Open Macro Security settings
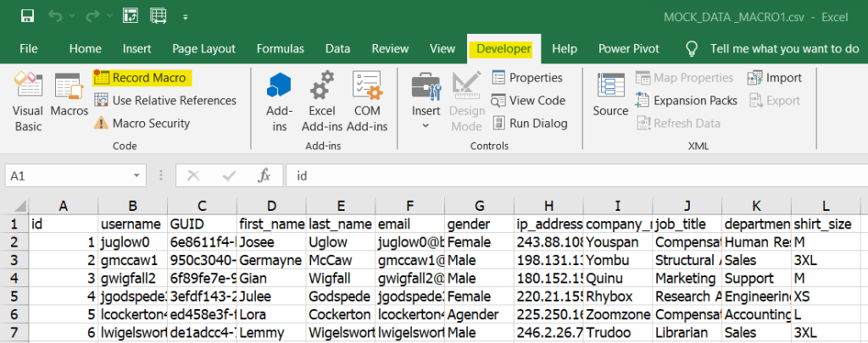This screenshot has width=868, height=343. point(142,124)
